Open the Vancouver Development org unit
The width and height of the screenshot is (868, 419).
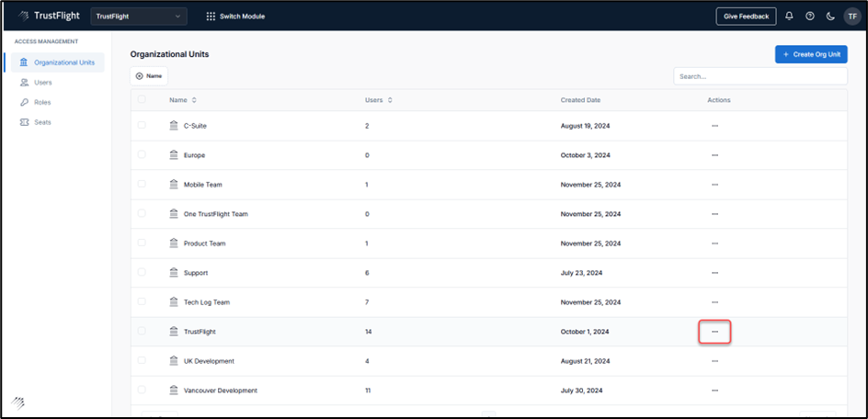pyautogui.click(x=221, y=391)
